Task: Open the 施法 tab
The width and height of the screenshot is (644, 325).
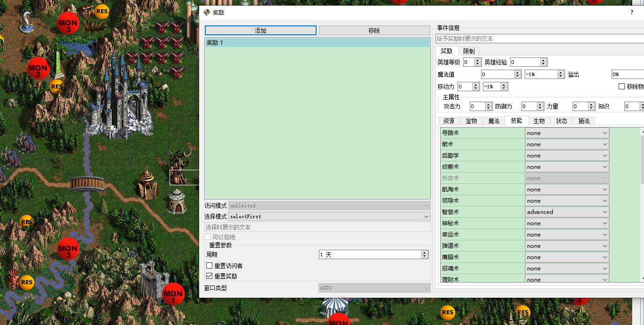Action: pyautogui.click(x=584, y=121)
